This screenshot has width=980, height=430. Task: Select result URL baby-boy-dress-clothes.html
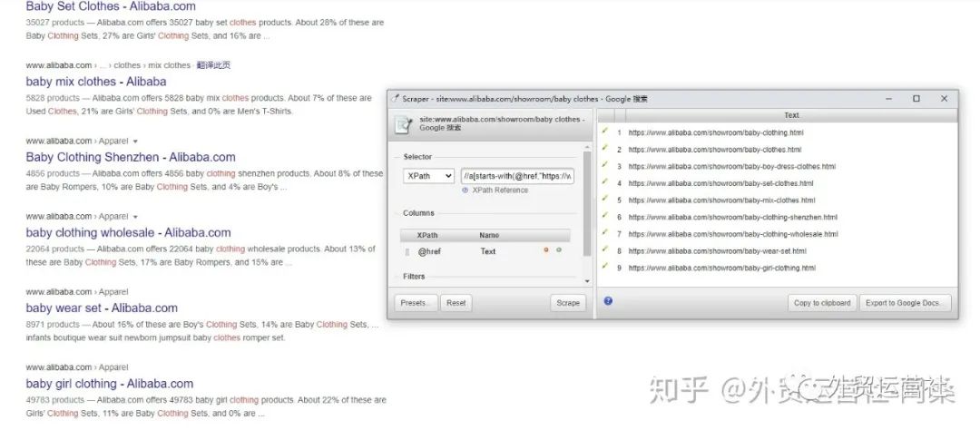click(x=732, y=166)
